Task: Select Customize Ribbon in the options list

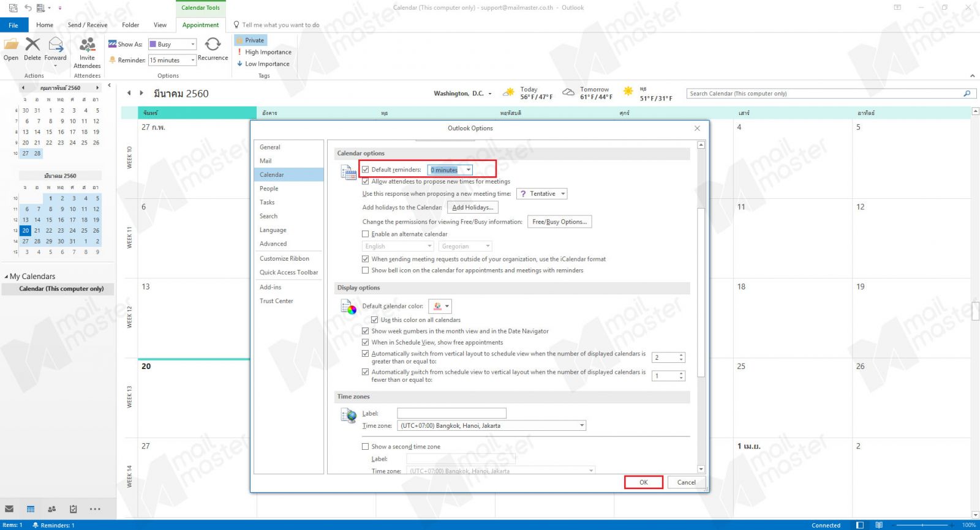Action: click(x=288, y=259)
